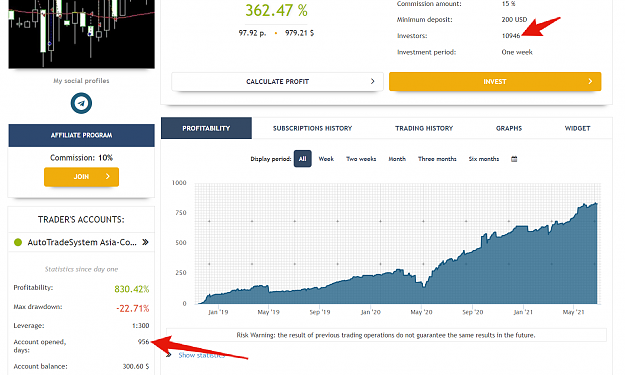Click the May '20 axis label
625x375 pixels.
click(421, 312)
